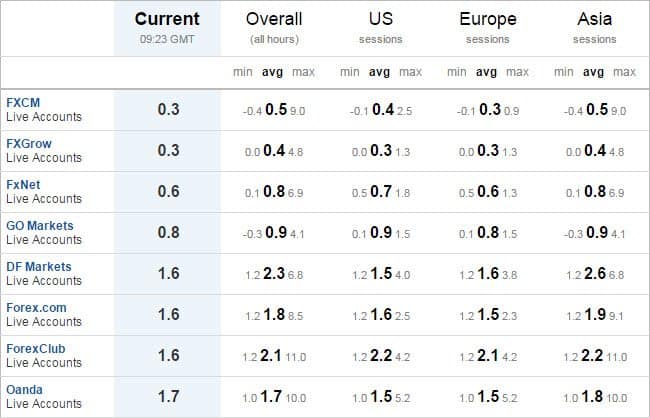Click FXCM's current spread value of 0.3

168,109
